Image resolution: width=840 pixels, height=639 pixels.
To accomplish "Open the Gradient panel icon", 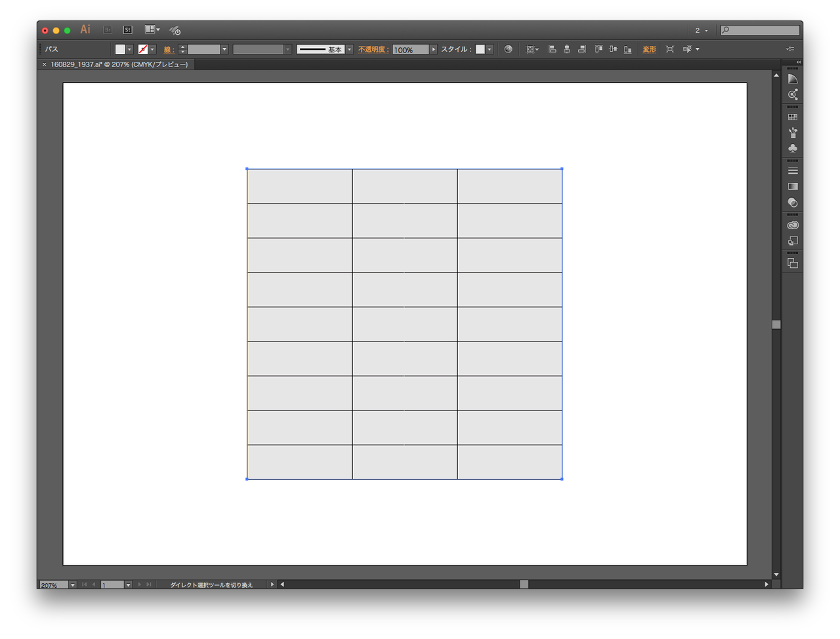I will coord(793,187).
